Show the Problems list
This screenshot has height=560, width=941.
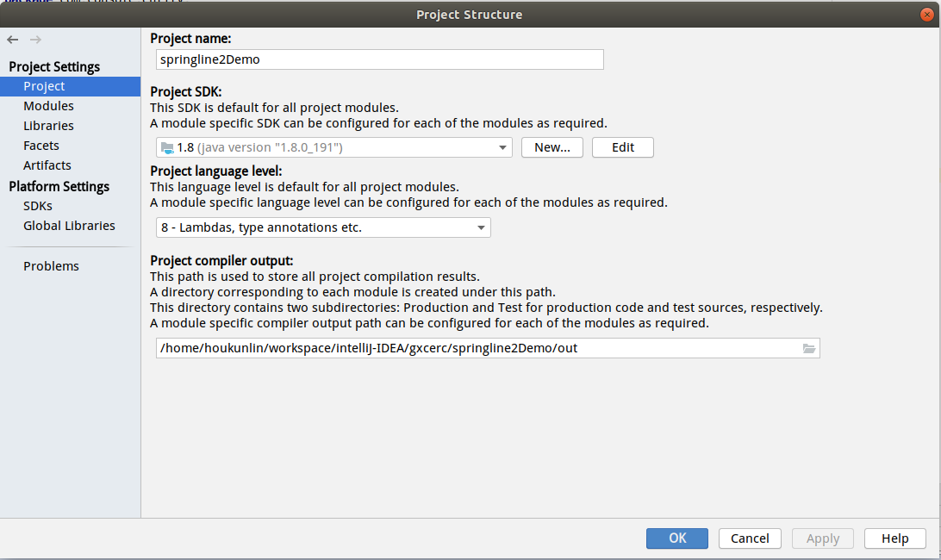point(51,266)
